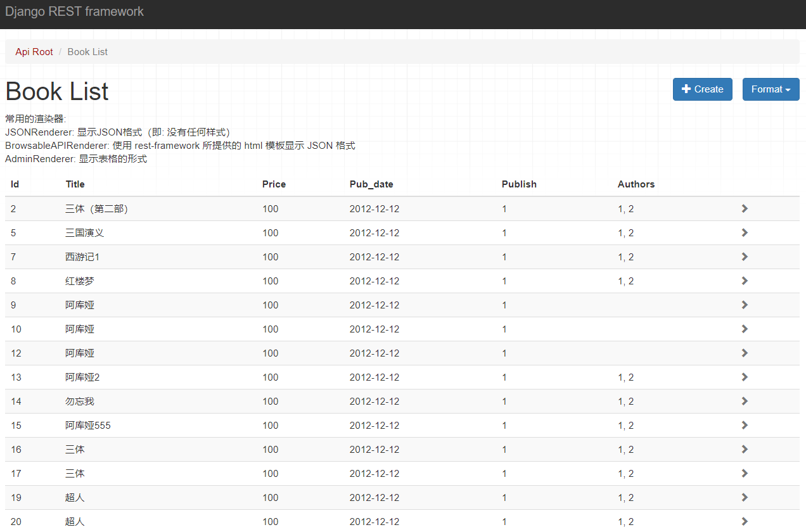Open detail chevron for book id 12
Image resolution: width=806 pixels, height=532 pixels.
pos(745,353)
